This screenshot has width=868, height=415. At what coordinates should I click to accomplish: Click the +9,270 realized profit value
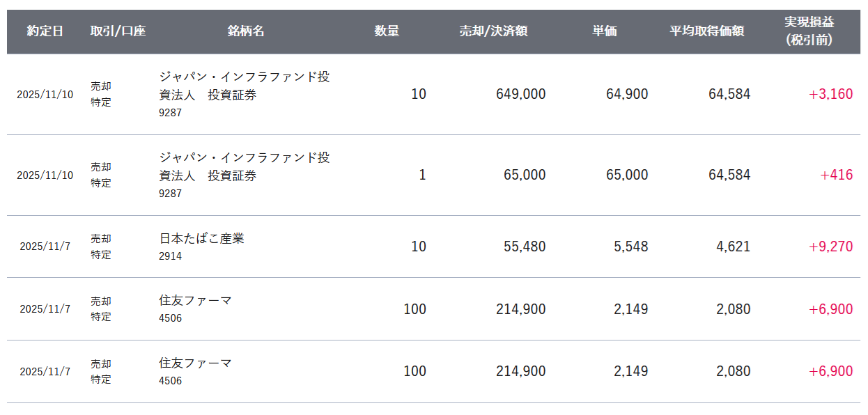[830, 246]
